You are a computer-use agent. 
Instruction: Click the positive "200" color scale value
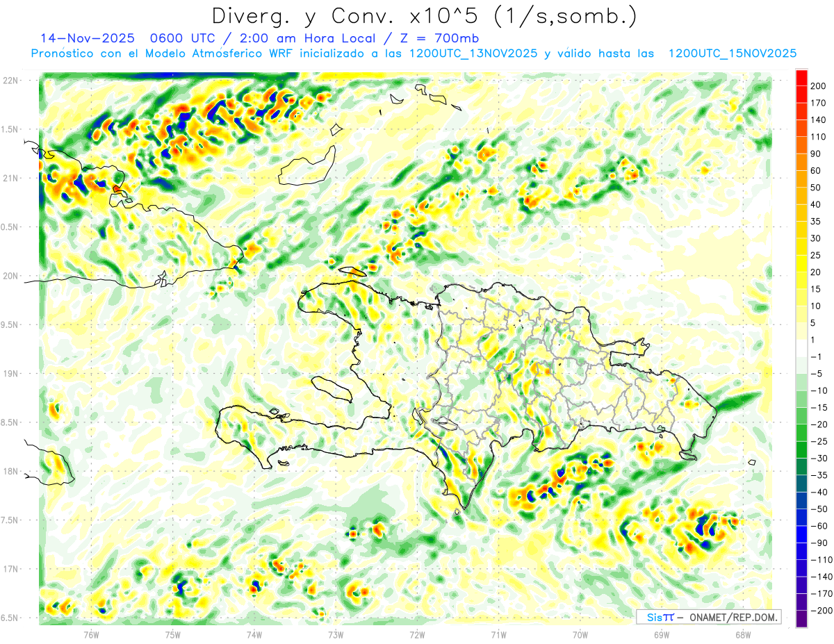[818, 85]
